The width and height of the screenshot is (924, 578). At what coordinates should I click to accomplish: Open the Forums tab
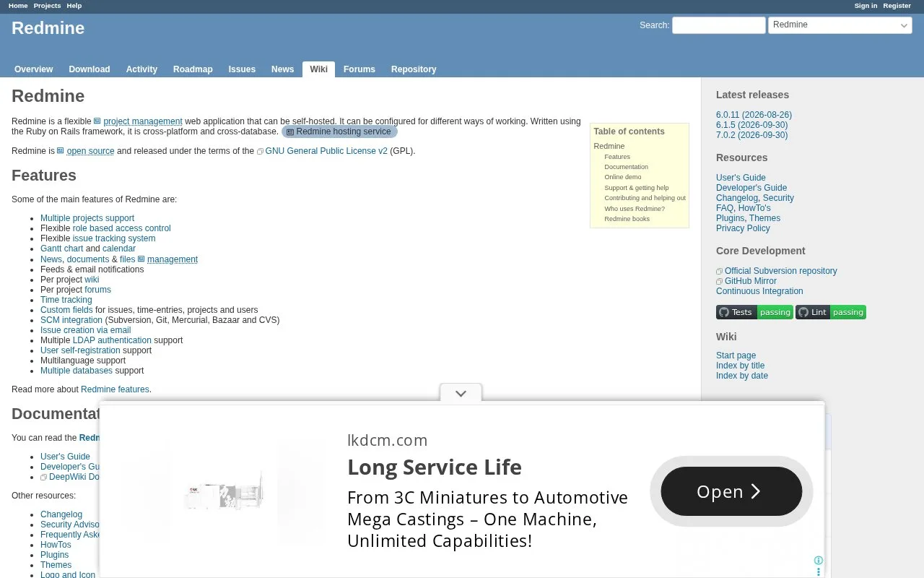tap(359, 69)
